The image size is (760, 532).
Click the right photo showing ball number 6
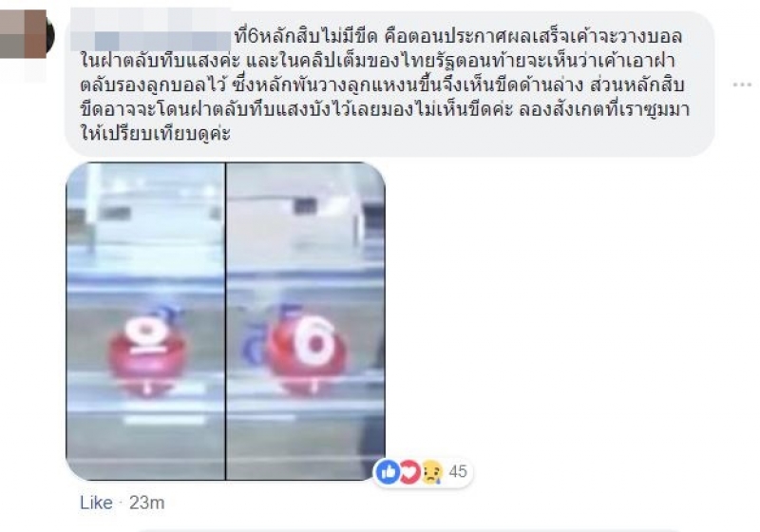(306, 321)
